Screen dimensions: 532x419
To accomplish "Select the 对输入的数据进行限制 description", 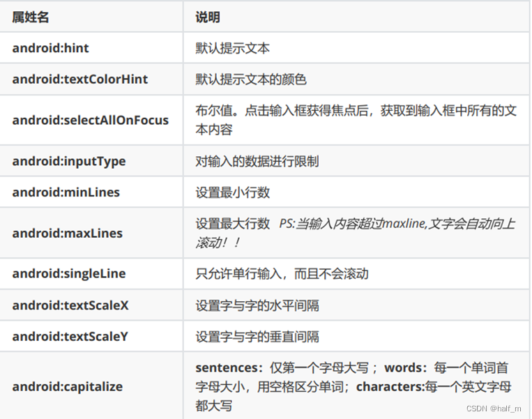I will 257,162.
